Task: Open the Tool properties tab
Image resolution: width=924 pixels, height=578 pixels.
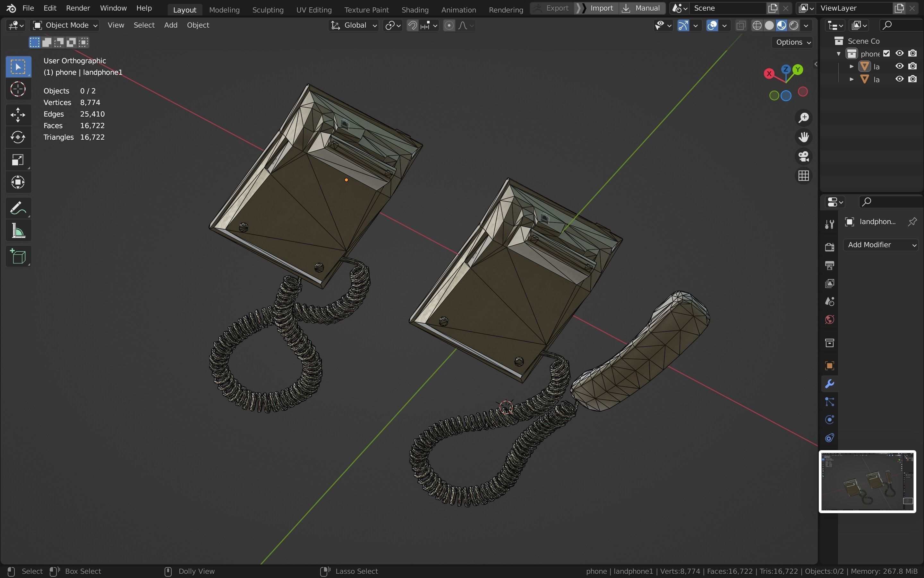Action: coord(829,224)
